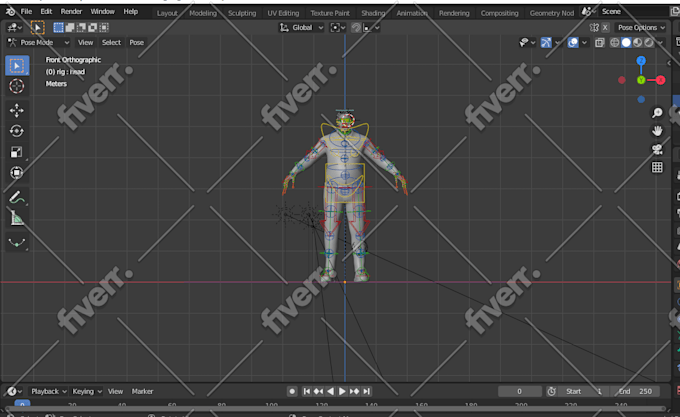Viewport: 680px width, 417px height.
Task: Click the current frame number field
Action: (520, 391)
